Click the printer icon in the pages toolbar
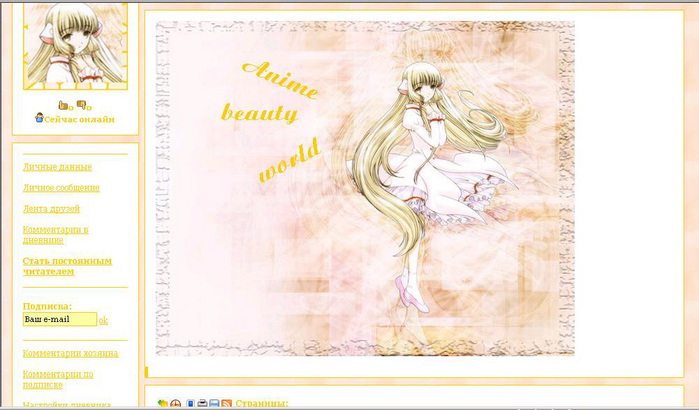 click(202, 403)
